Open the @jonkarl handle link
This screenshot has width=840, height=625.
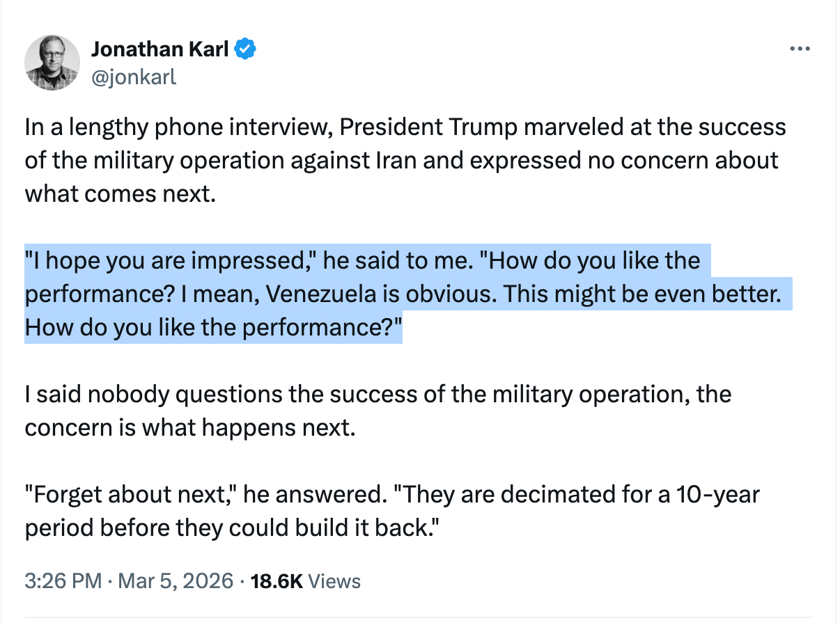click(134, 76)
